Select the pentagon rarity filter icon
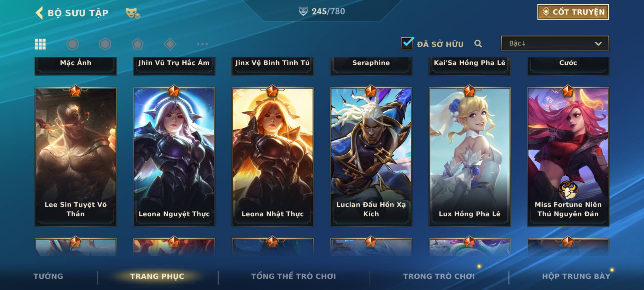 (137, 44)
